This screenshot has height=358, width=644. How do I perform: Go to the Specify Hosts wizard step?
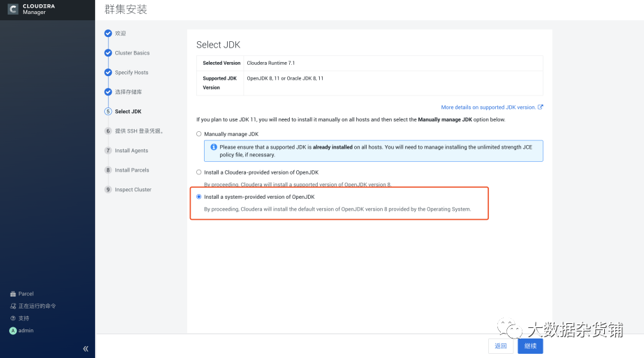pyautogui.click(x=131, y=73)
